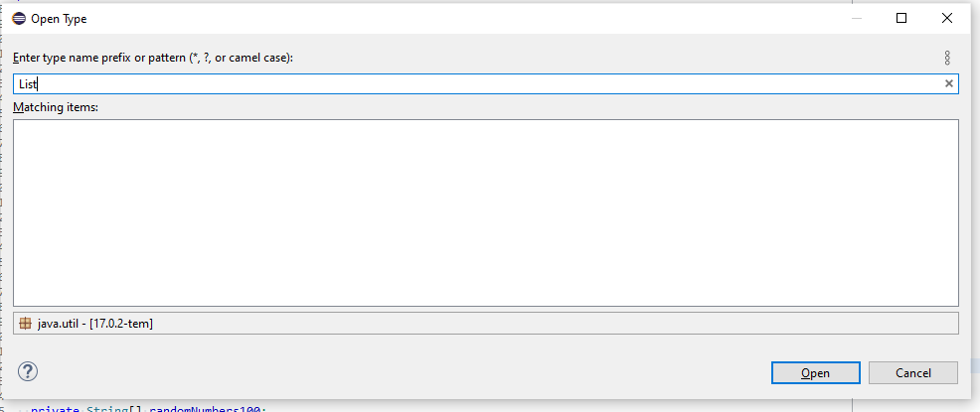
Task: Click the Matching items label
Action: point(57,107)
